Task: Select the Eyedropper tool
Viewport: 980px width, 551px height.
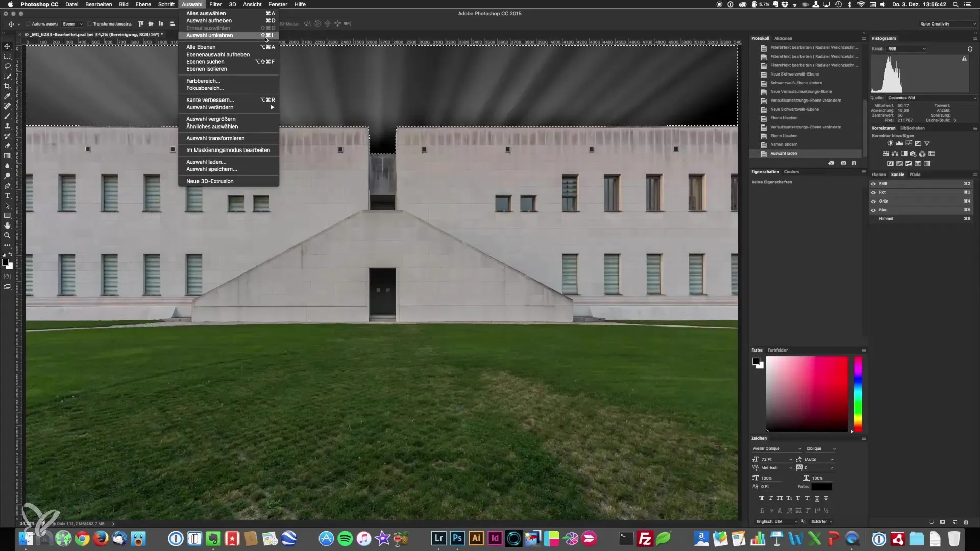Action: 7,96
